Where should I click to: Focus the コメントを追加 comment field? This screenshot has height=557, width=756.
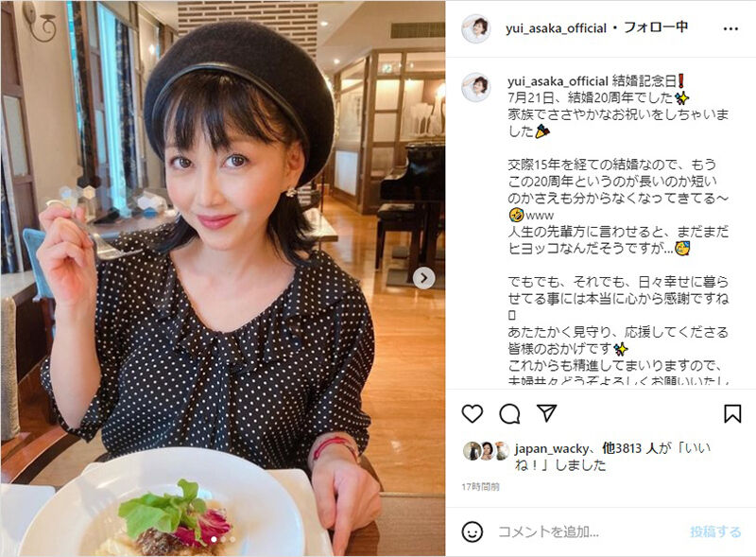coord(590,531)
